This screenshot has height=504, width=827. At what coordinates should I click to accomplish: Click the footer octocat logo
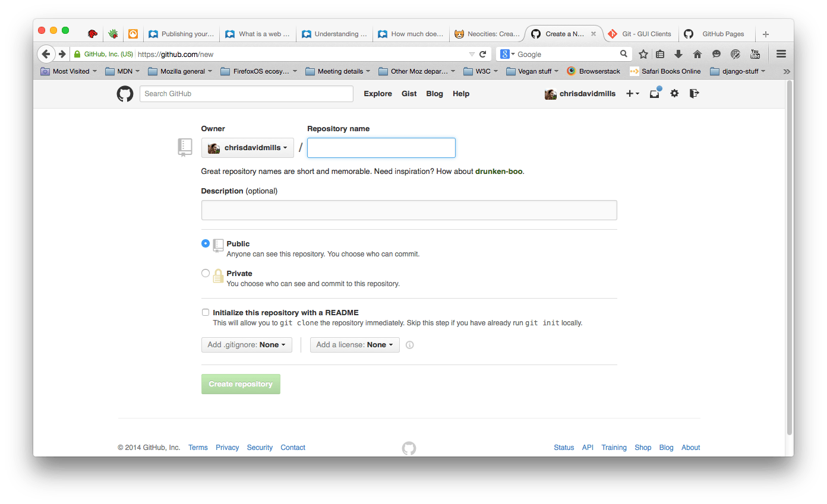pos(409,448)
